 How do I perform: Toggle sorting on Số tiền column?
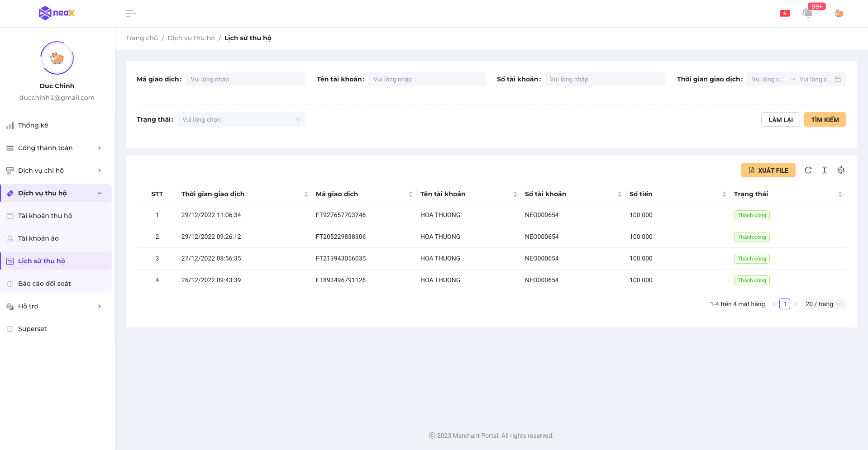click(724, 194)
